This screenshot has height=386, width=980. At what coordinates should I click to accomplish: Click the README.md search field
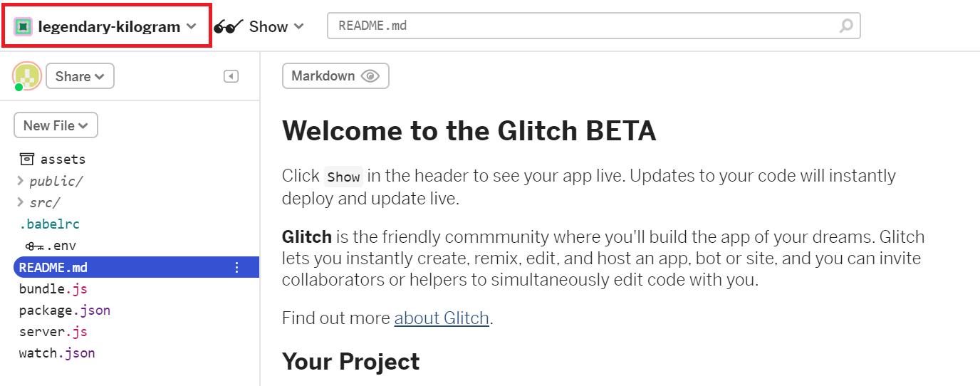(593, 26)
